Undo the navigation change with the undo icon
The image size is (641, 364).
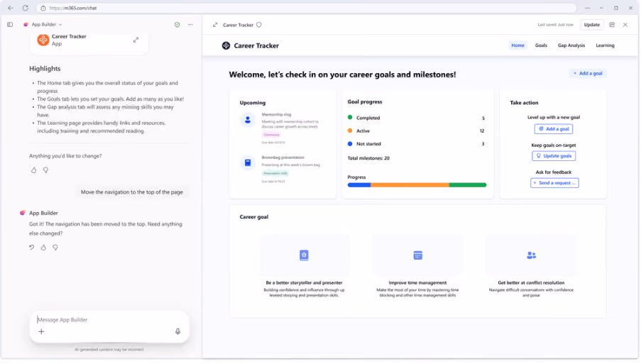pos(31,247)
